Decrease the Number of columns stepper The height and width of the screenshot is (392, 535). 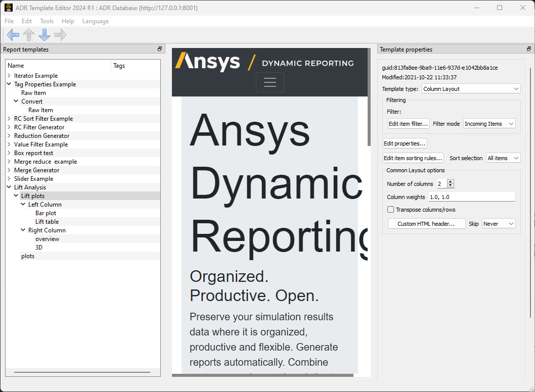[x=451, y=185]
